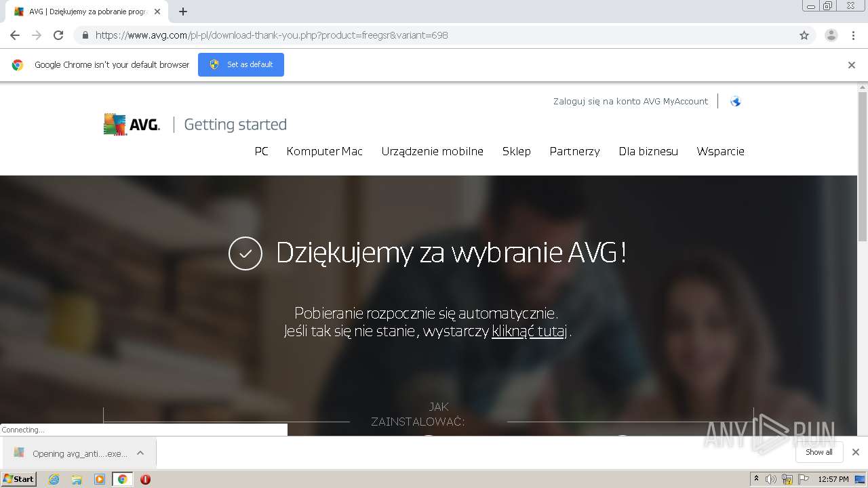Expand the download item options chevron
868x488 pixels.
[140, 453]
